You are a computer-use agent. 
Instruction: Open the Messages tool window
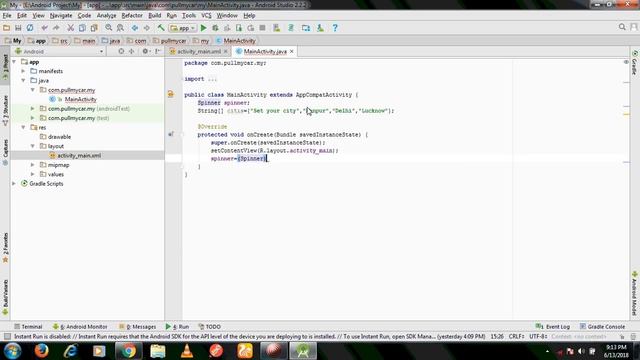pyautogui.click(x=138, y=327)
